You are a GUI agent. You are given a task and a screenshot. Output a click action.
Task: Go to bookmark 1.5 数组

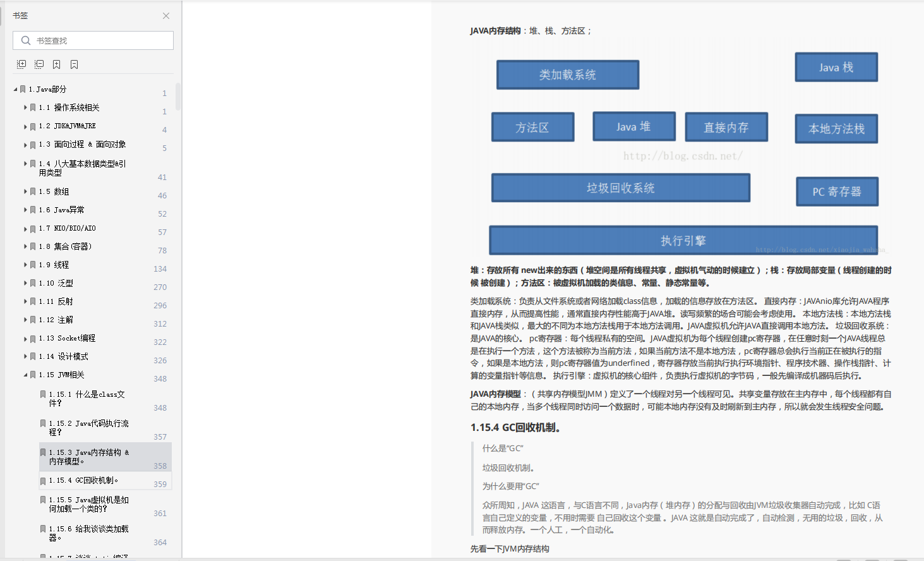54,191
